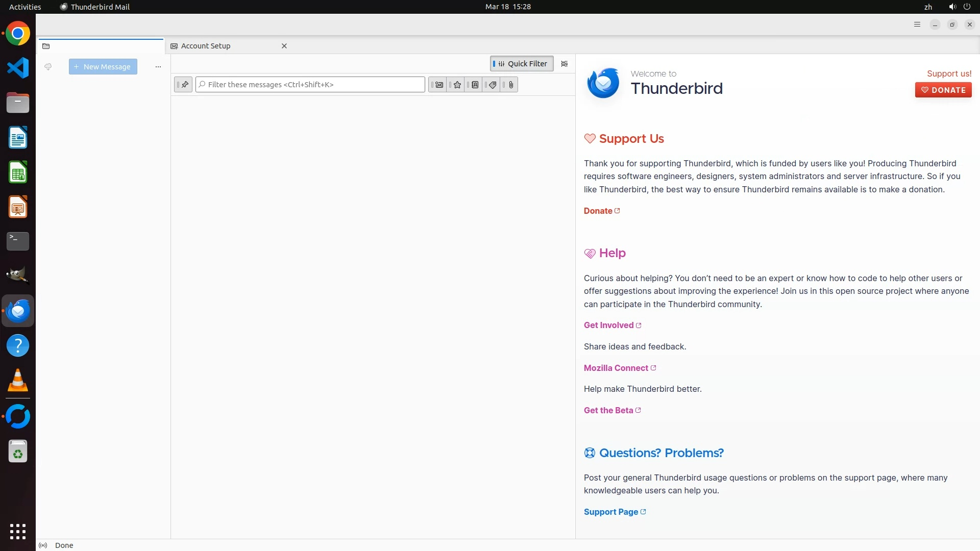Toggle the unread messages filter
This screenshot has height=551, width=980.
coord(438,85)
